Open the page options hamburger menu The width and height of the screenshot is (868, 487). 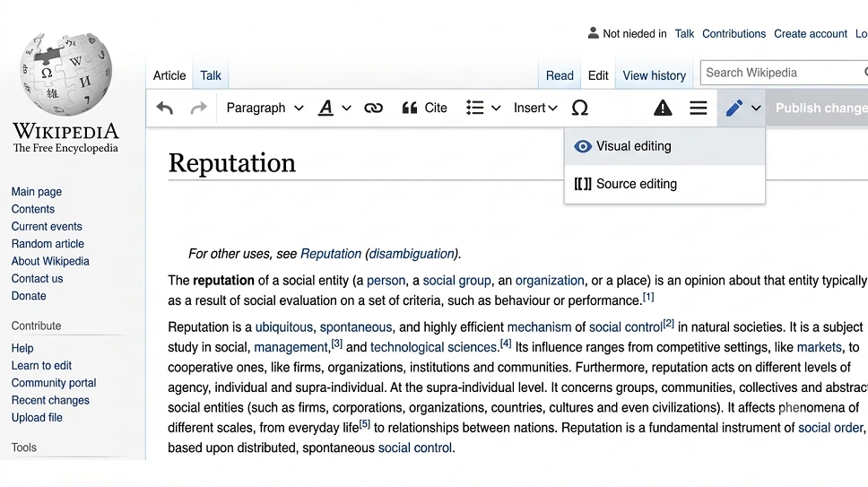click(x=698, y=108)
